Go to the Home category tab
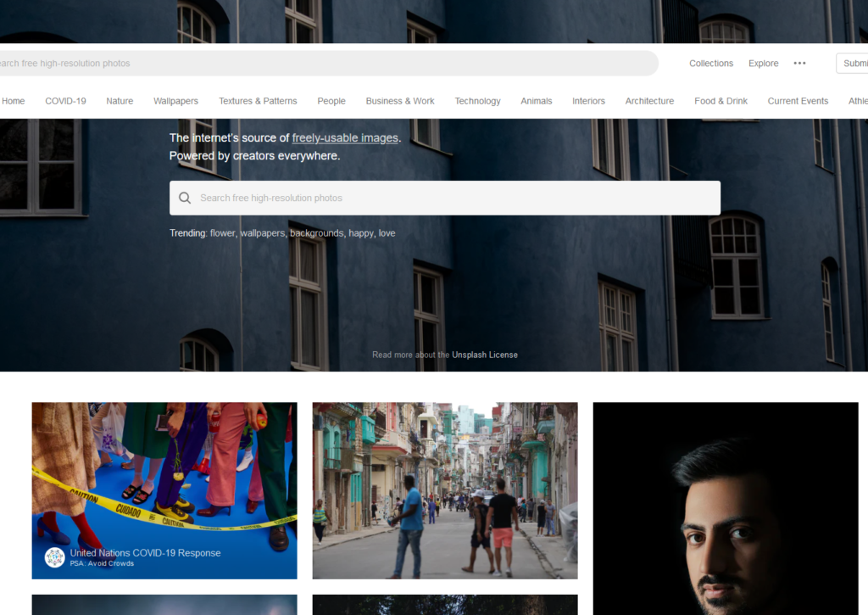 pyautogui.click(x=14, y=101)
